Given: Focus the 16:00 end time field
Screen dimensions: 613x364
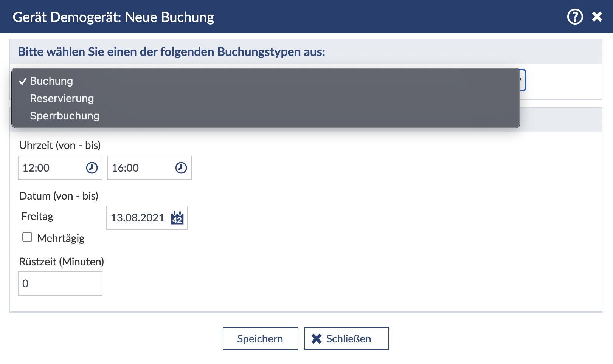Looking at the screenshot, I should point(140,168).
